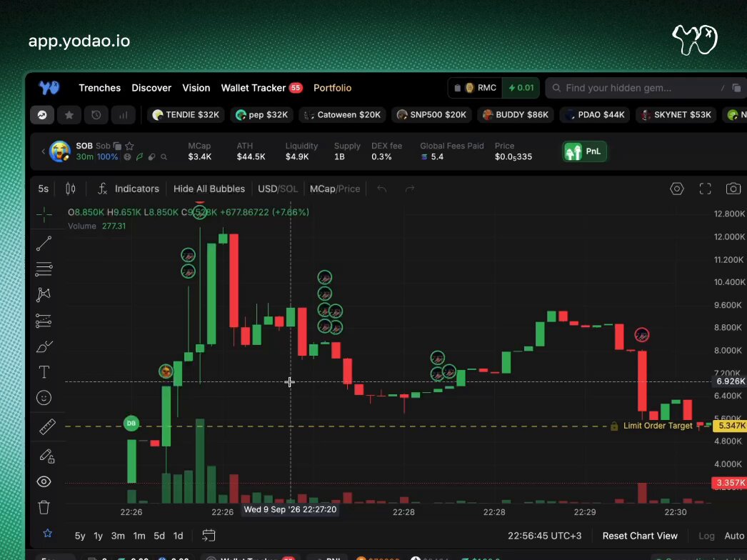Lock all drawing tools
The image size is (747, 560).
[x=46, y=456]
